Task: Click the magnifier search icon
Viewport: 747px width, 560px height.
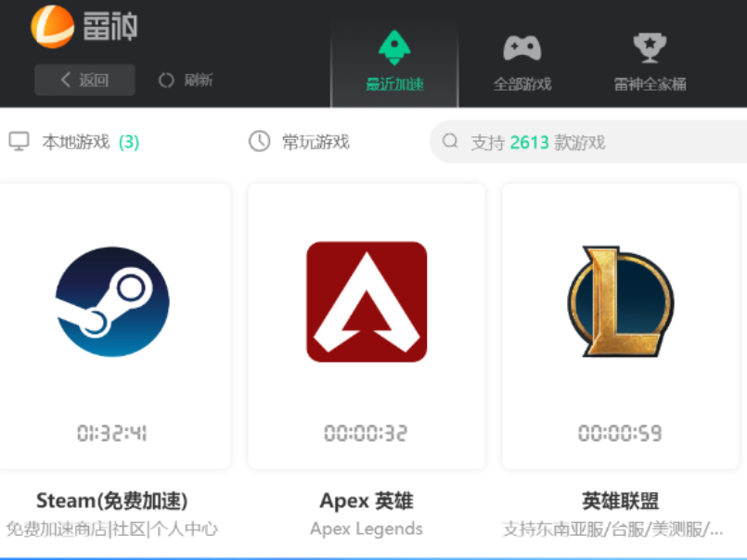Action: pos(450,141)
